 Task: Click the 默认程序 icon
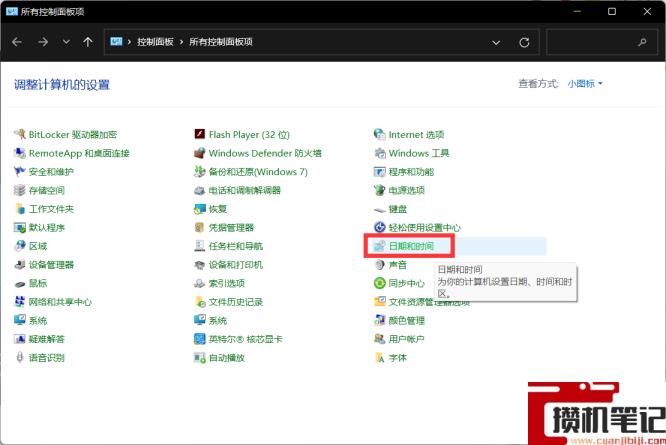20,228
